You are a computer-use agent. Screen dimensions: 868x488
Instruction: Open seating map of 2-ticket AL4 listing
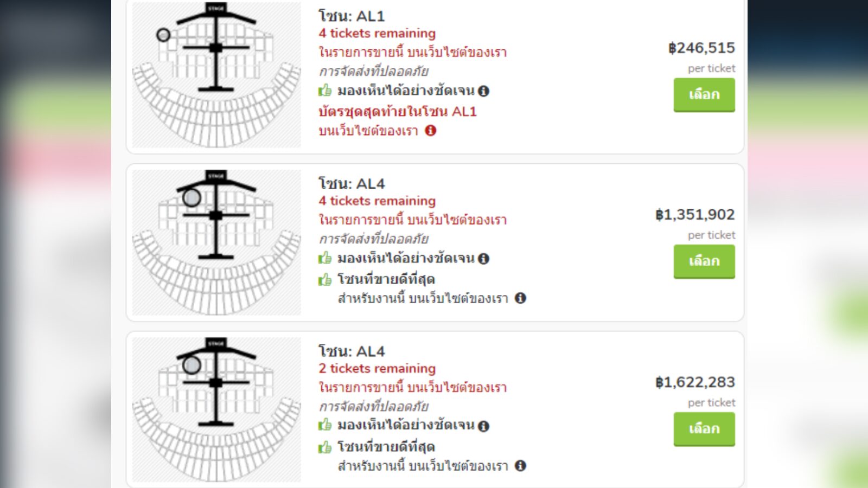click(x=216, y=410)
